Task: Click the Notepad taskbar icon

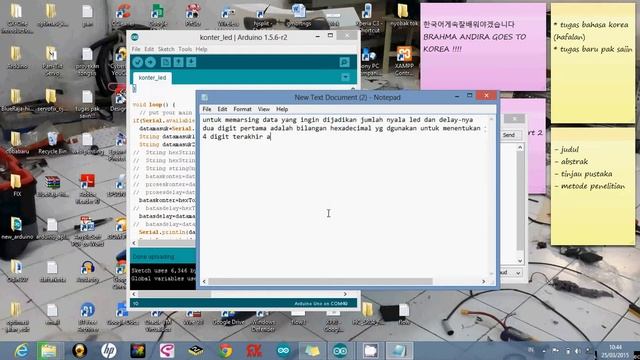Action: [x=399, y=351]
